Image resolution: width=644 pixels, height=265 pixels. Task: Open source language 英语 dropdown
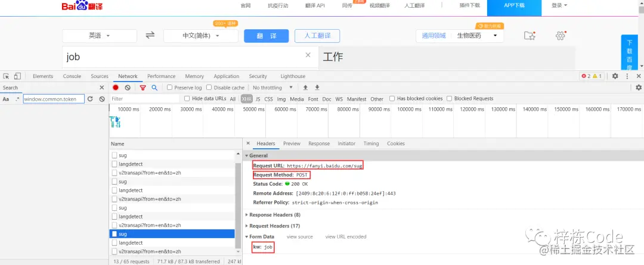[100, 36]
